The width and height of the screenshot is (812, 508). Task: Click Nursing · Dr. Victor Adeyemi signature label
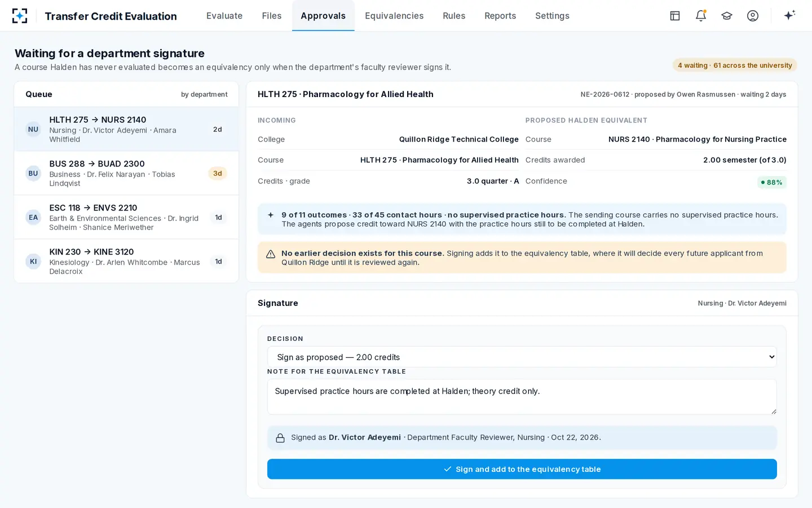coord(742,304)
